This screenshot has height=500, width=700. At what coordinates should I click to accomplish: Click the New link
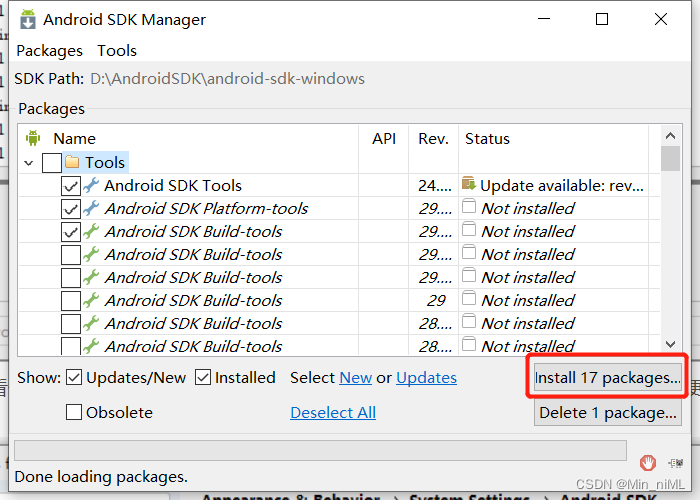pos(355,378)
